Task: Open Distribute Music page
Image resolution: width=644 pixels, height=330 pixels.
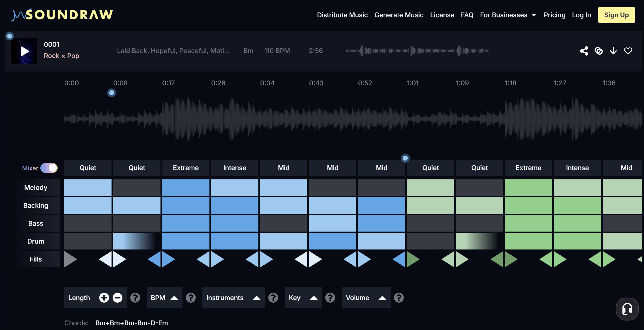Action: (x=342, y=15)
